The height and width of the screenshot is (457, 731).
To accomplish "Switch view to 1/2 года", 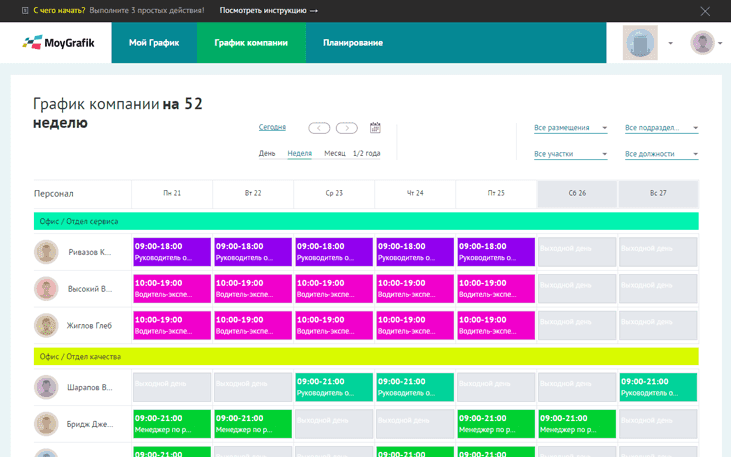I will point(366,154).
